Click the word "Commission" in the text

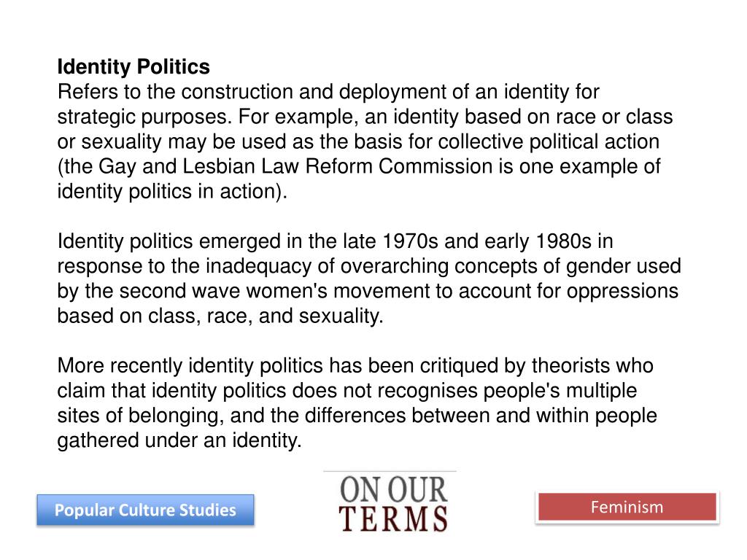pyautogui.click(x=436, y=166)
